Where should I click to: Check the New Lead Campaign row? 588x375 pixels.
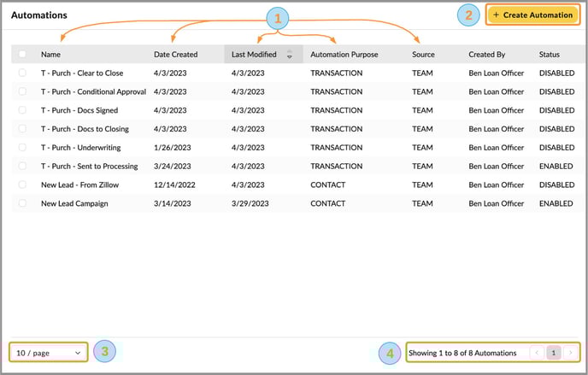22,203
